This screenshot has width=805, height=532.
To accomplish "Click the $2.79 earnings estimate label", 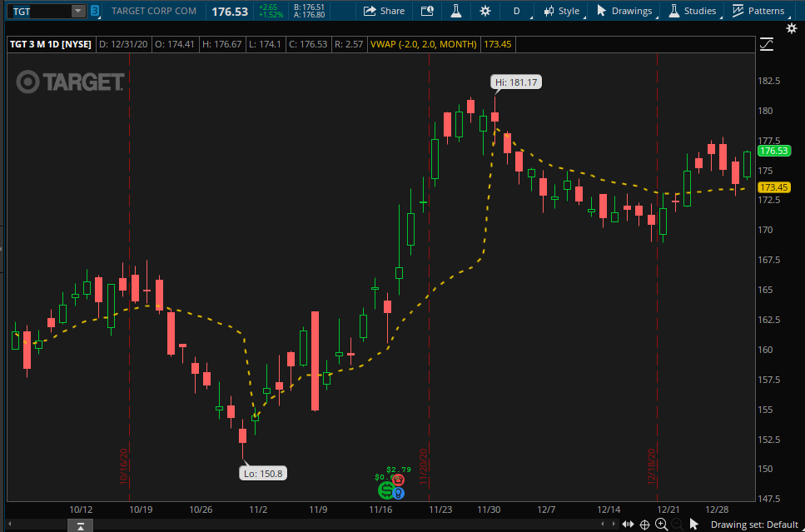I will coord(400,470).
